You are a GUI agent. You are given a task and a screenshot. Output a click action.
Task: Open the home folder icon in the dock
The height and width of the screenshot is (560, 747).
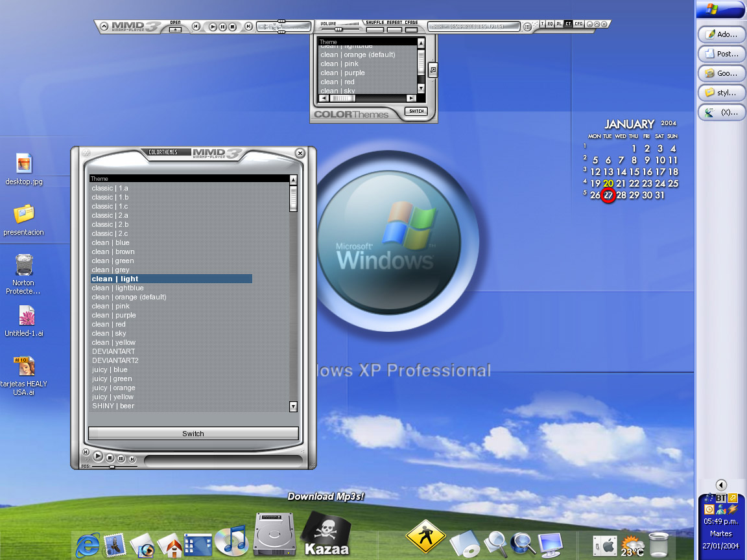click(170, 546)
